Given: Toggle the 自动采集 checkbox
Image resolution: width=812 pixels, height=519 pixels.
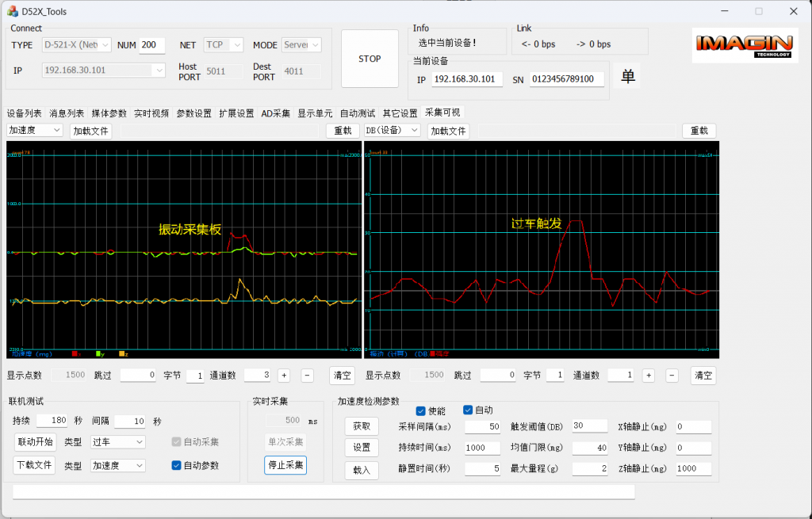Looking at the screenshot, I should (x=176, y=442).
